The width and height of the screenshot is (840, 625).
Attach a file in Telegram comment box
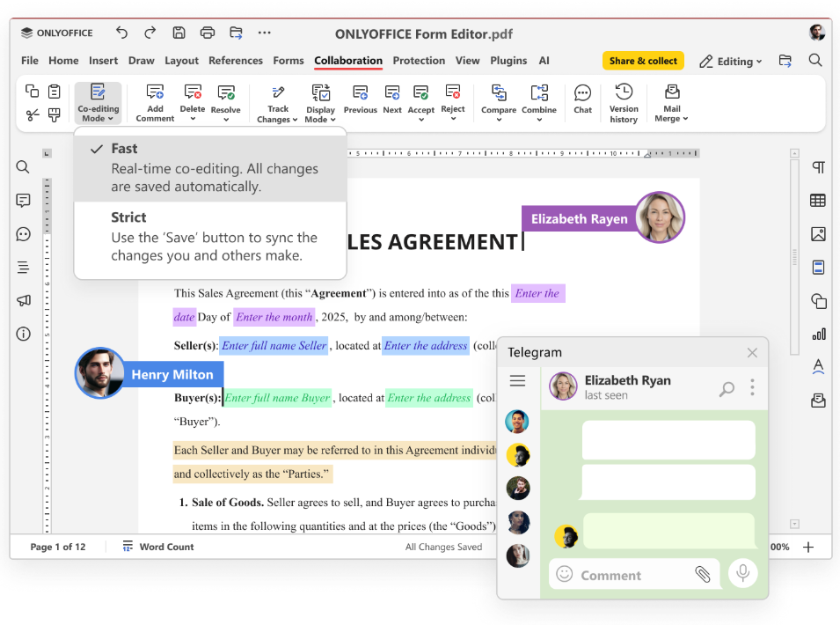(x=702, y=574)
